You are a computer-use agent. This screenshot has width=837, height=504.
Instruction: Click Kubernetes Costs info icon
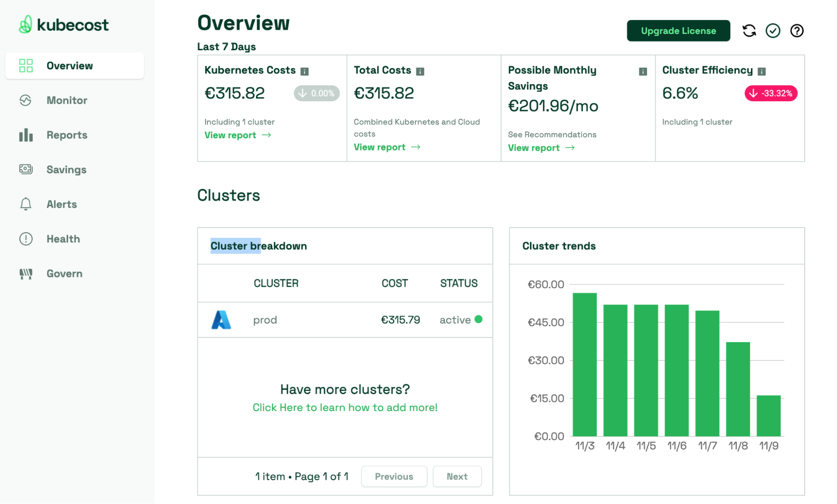pyautogui.click(x=305, y=72)
